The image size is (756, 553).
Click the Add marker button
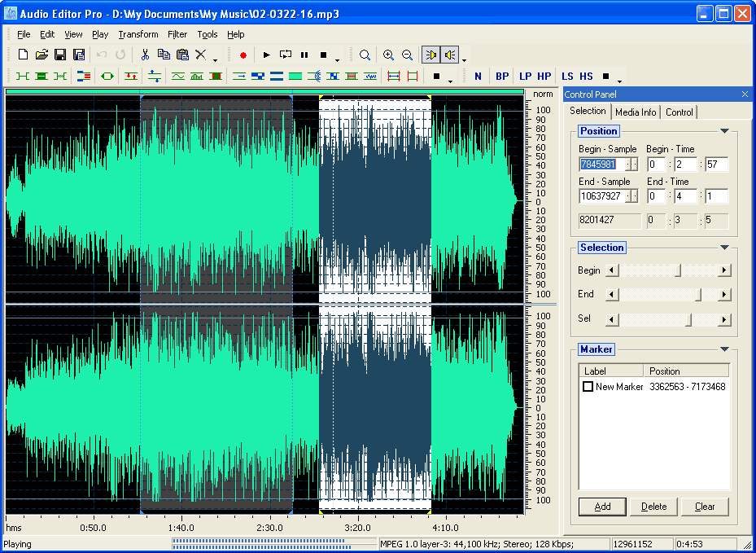(602, 507)
